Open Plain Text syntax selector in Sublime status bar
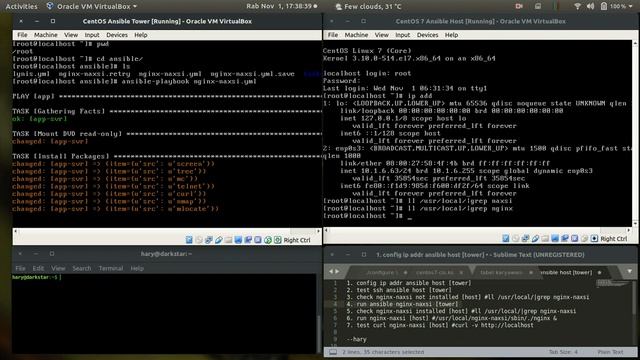The width and height of the screenshot is (640, 360). click(x=611, y=352)
